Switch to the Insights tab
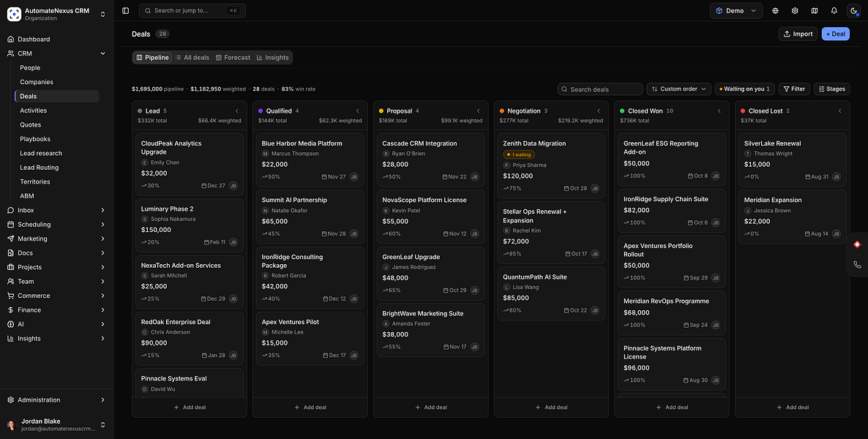868x439 pixels. point(273,58)
